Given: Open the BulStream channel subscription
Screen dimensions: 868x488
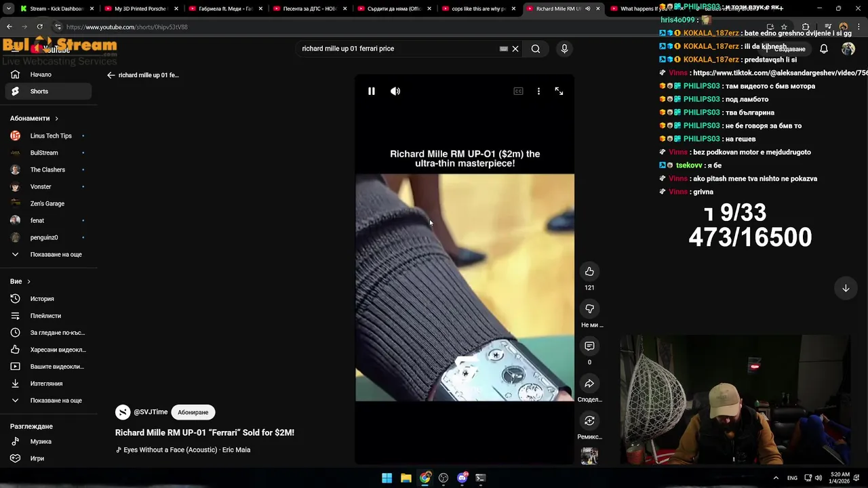Looking at the screenshot, I should [47, 152].
